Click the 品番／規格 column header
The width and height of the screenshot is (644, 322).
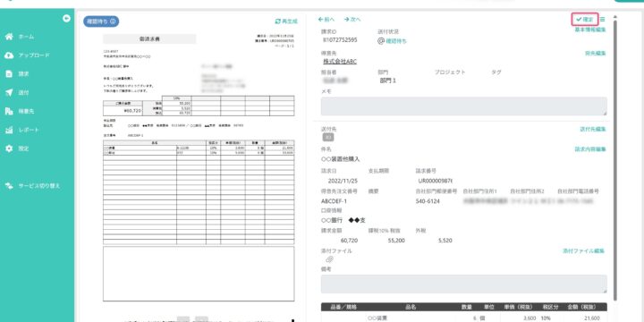(x=343, y=307)
